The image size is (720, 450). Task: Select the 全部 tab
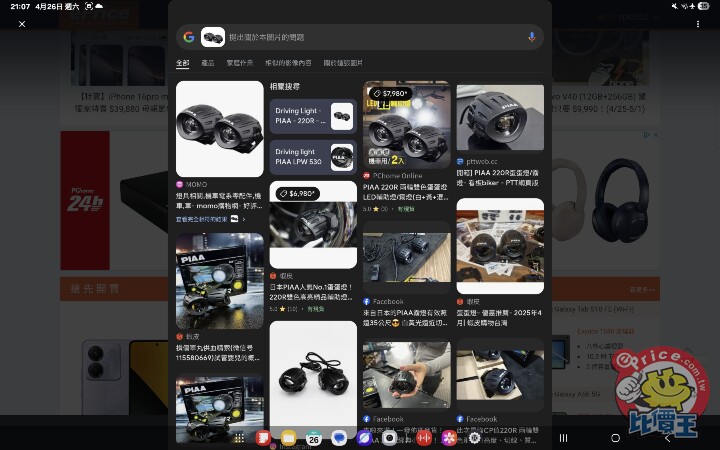[x=182, y=63]
